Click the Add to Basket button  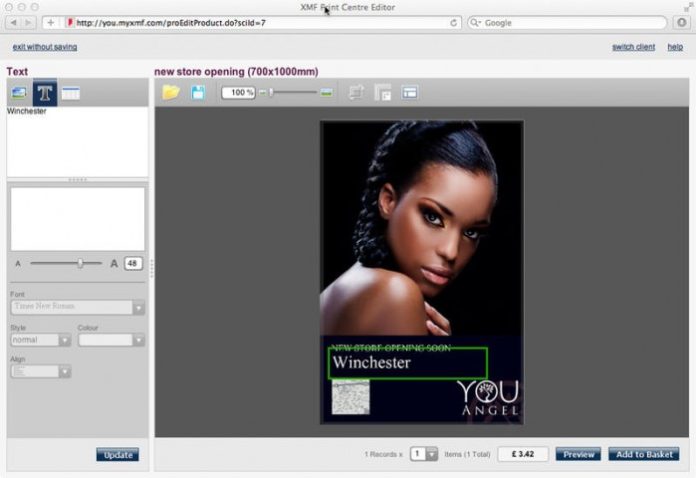click(x=643, y=454)
